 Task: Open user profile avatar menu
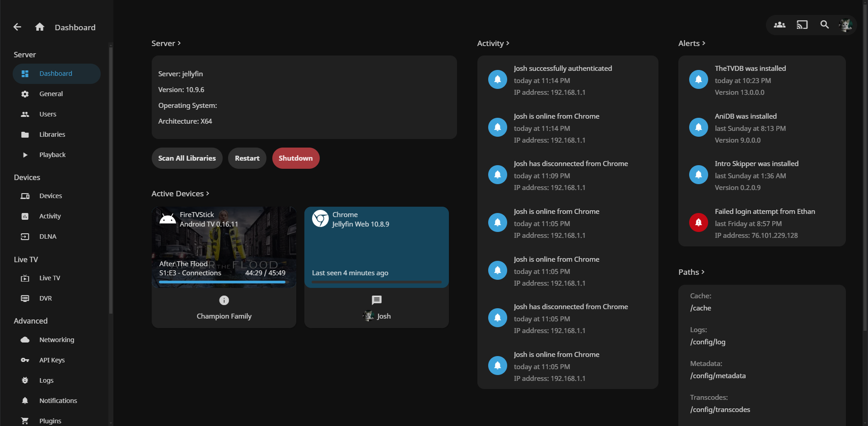(845, 25)
